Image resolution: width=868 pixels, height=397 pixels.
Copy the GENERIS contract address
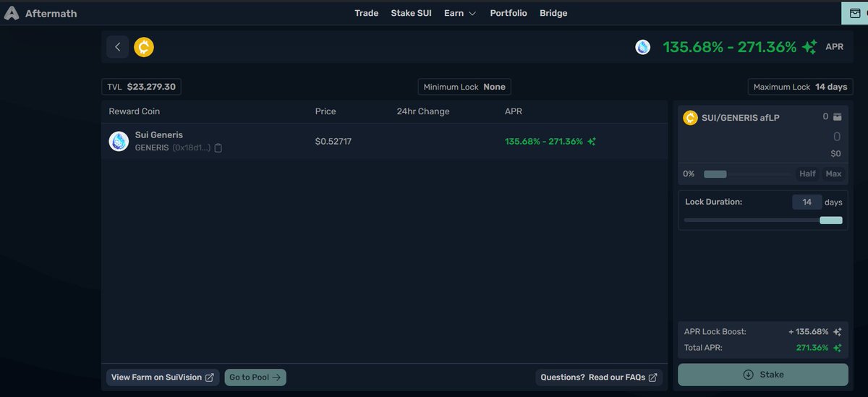coord(218,148)
